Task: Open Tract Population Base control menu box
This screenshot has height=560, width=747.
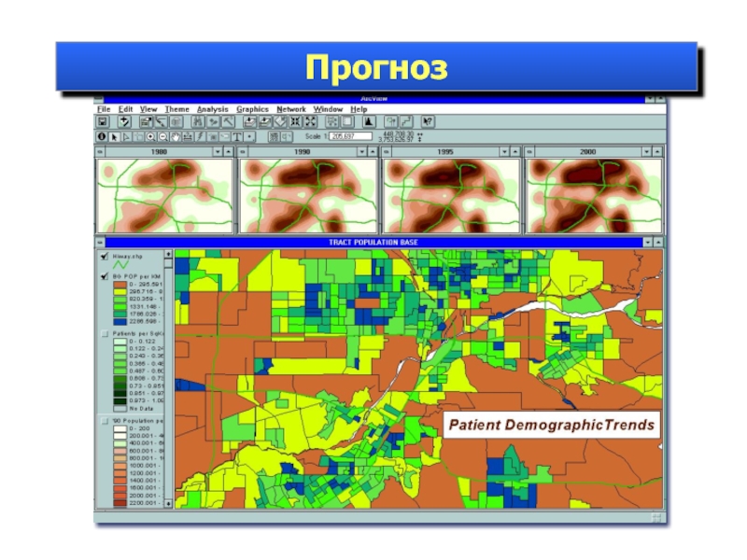Action: (x=100, y=243)
